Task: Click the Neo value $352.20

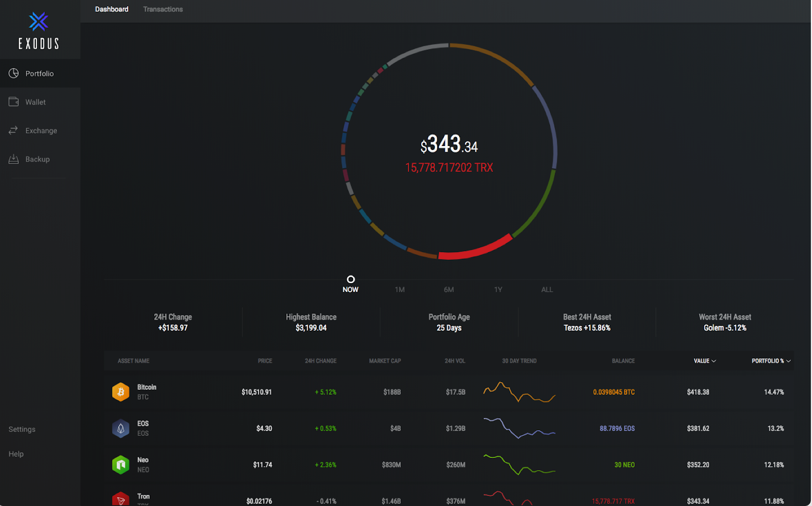Action: coord(698,465)
